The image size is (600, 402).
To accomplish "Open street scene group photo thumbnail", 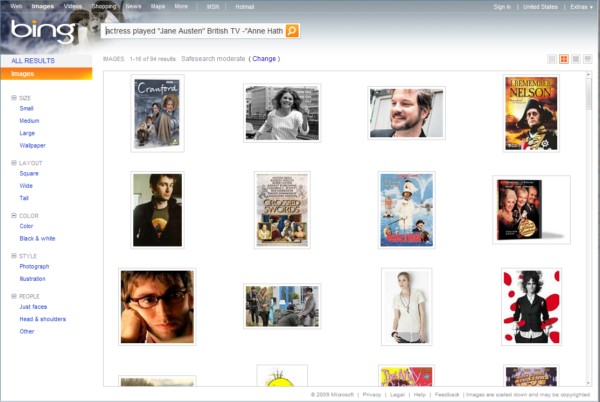I will 282,306.
